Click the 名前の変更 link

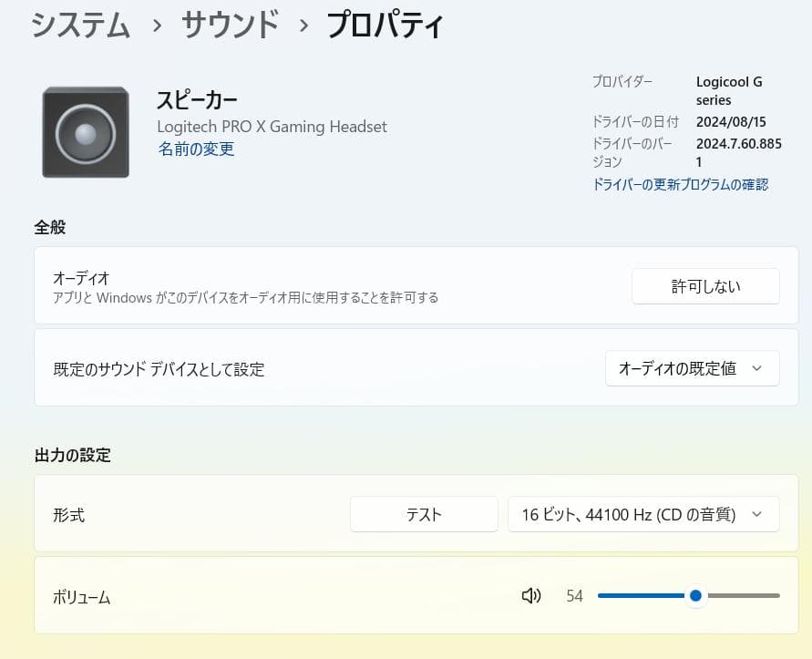(x=196, y=149)
